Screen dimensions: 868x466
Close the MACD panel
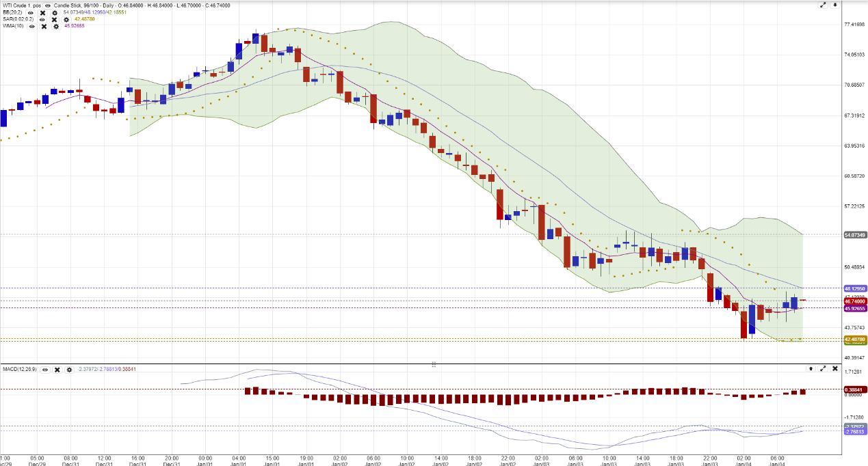click(835, 368)
